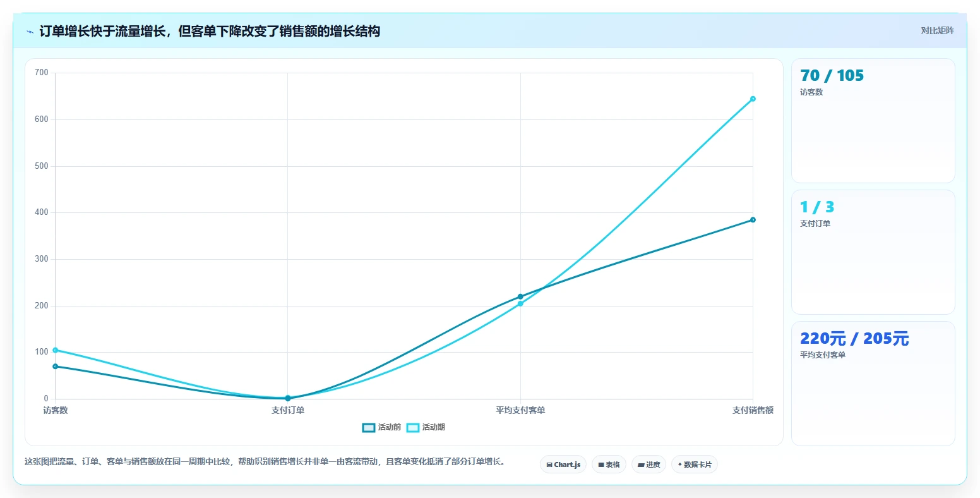Click the 700 y-axis tick label
This screenshot has height=498, width=980.
42,73
